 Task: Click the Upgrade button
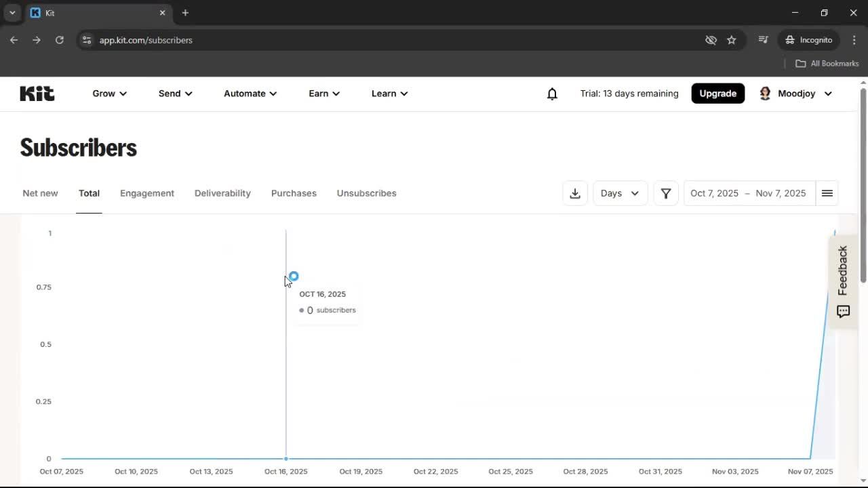click(717, 93)
